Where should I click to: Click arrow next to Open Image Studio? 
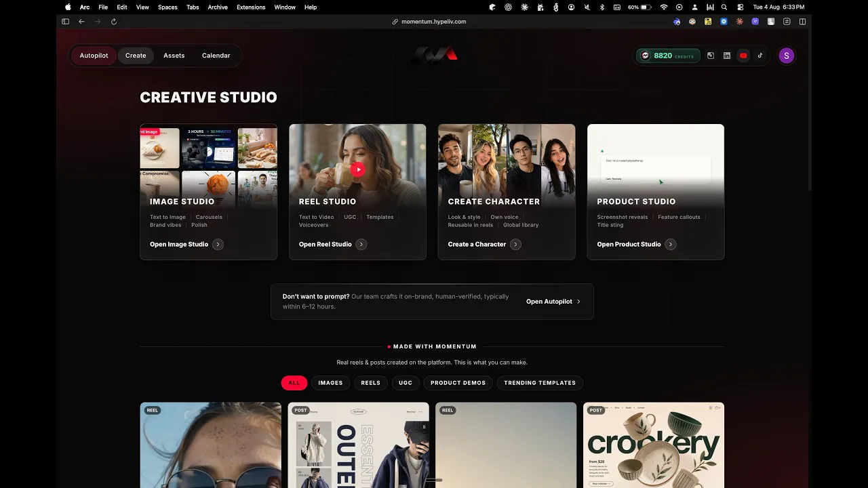pyautogui.click(x=218, y=244)
